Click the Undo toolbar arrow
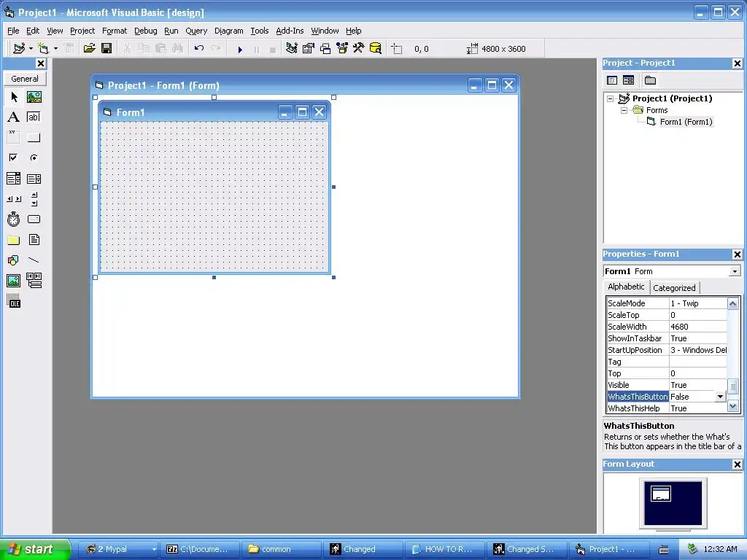This screenshot has width=747, height=560. pyautogui.click(x=199, y=49)
